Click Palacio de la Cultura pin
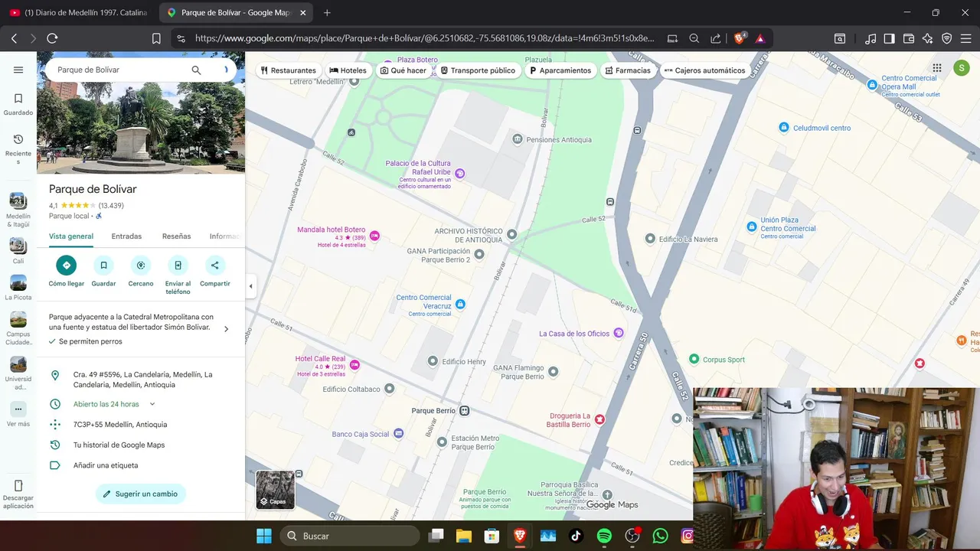The width and height of the screenshot is (980, 551). [x=459, y=174]
